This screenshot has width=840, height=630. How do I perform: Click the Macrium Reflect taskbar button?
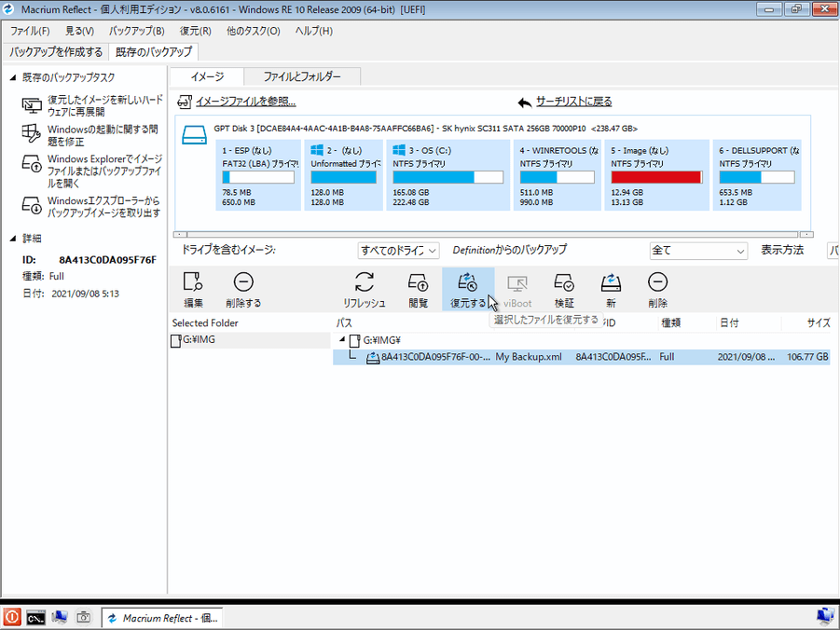pyautogui.click(x=163, y=618)
